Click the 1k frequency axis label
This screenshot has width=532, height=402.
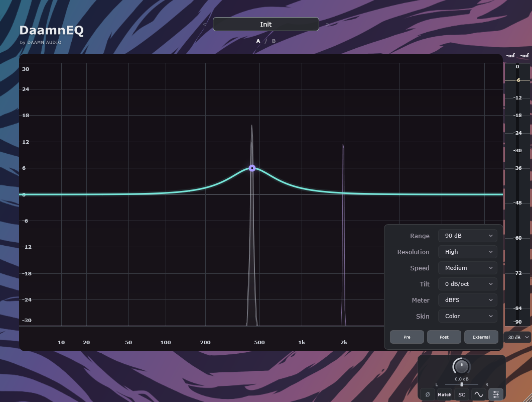302,342
